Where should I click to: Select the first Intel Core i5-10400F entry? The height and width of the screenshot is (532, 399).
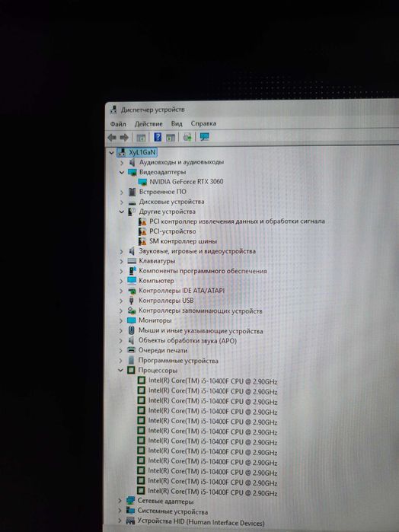[213, 381]
